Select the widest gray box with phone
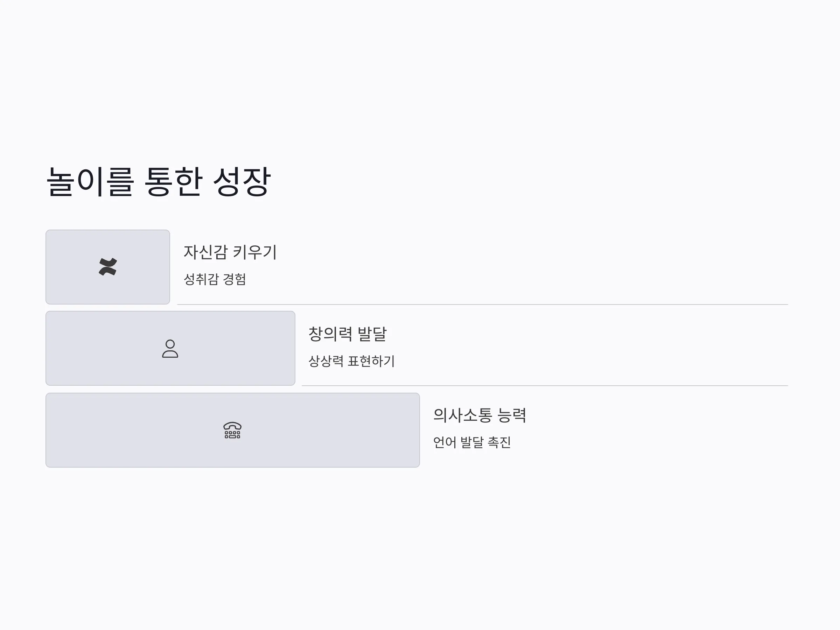Image resolution: width=840 pixels, height=630 pixels. click(x=233, y=430)
